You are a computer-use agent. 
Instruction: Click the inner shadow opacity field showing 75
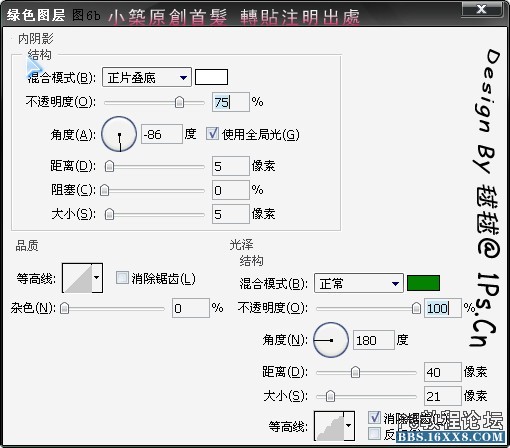coord(231,102)
